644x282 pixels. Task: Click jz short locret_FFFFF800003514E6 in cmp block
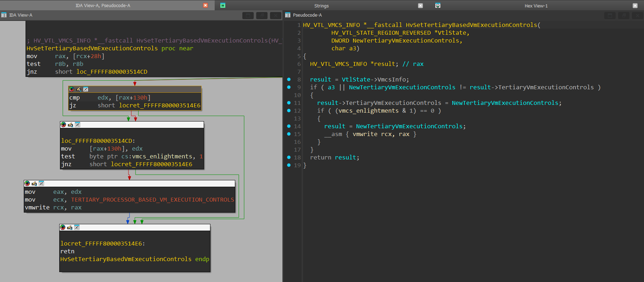tap(135, 106)
